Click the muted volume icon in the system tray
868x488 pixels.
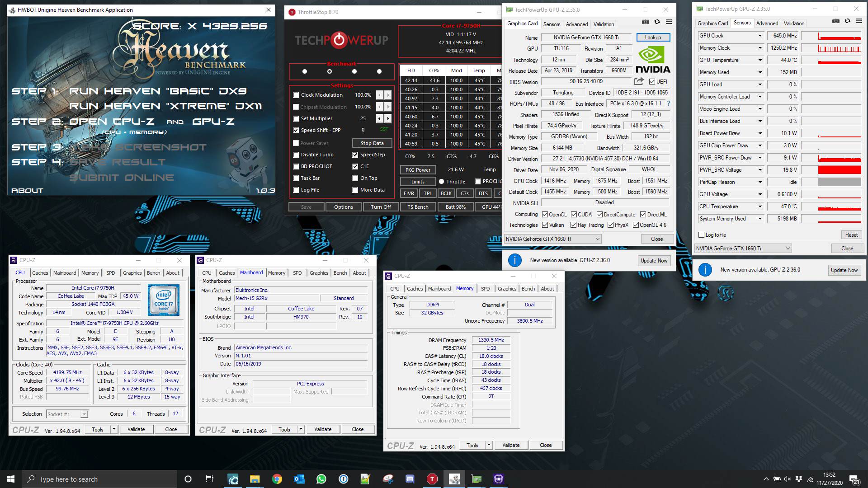point(788,479)
